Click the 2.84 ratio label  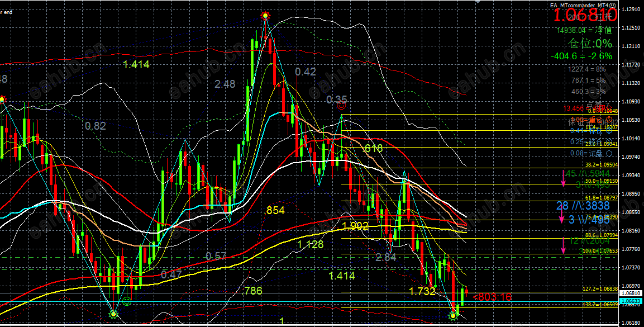pyautogui.click(x=386, y=258)
